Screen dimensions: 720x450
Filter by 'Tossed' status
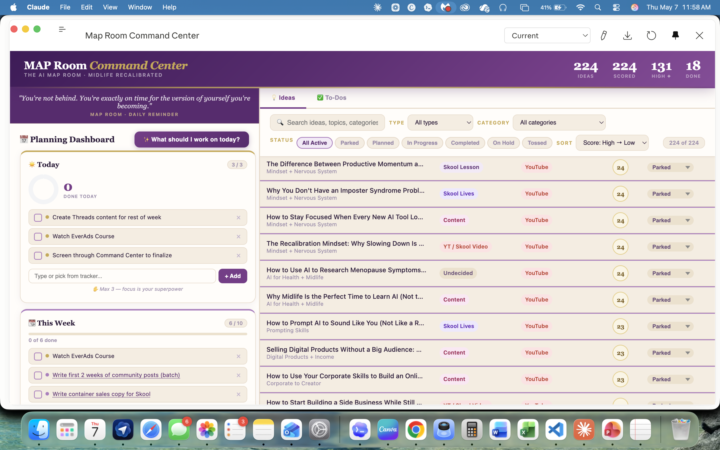537,143
